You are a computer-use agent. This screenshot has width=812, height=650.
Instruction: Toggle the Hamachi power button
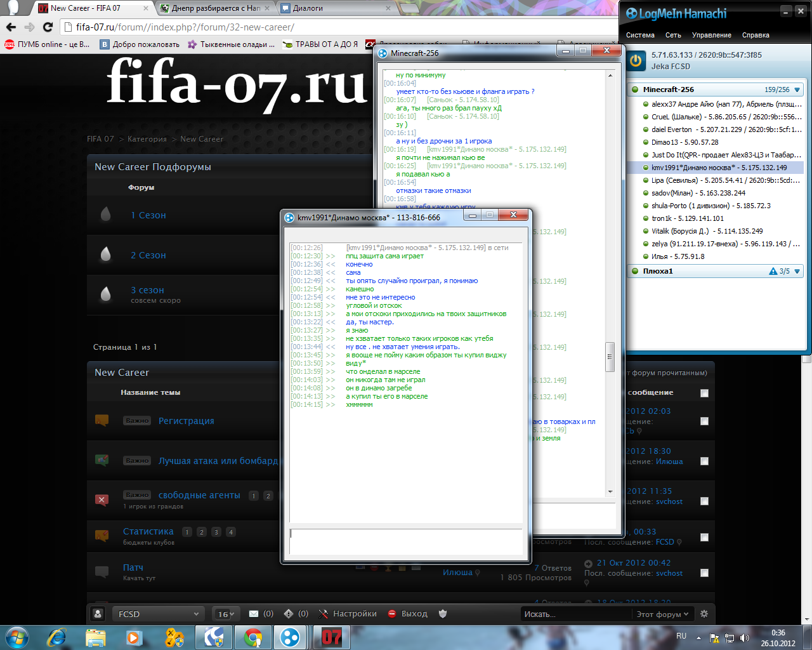point(636,61)
